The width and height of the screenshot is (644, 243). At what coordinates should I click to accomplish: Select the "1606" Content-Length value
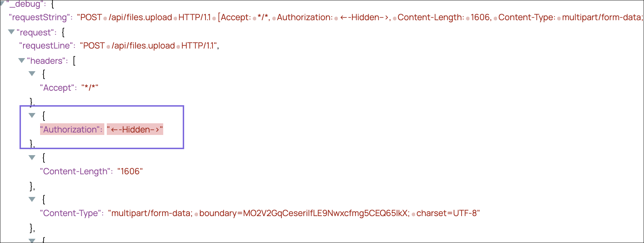pos(130,171)
